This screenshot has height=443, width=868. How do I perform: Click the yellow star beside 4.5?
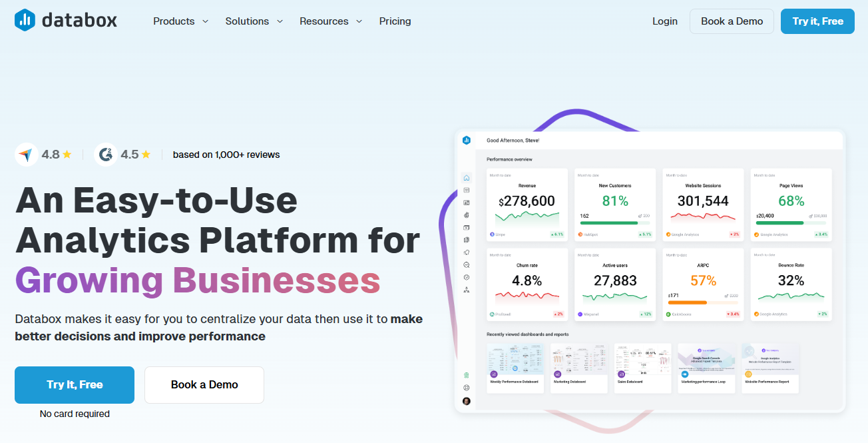point(146,155)
